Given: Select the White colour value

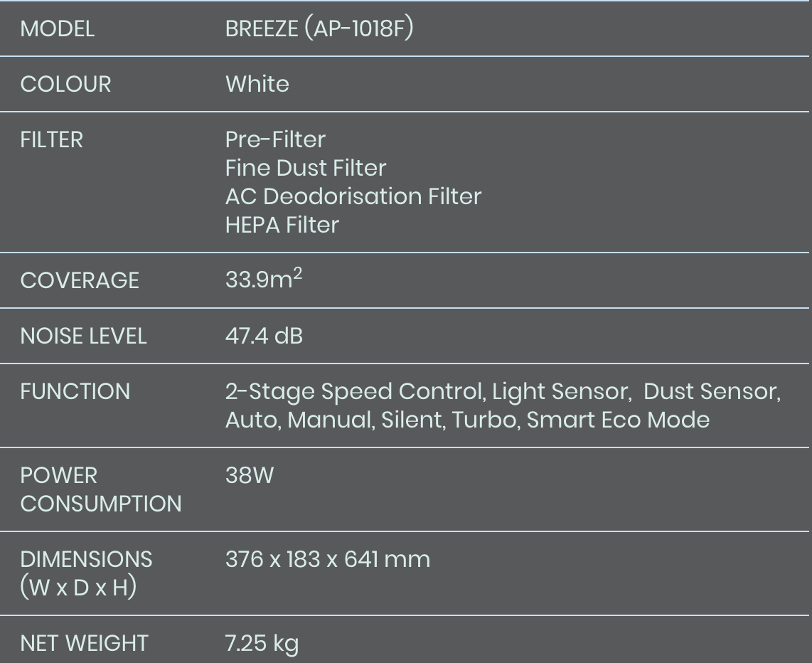Looking at the screenshot, I should 257,85.
